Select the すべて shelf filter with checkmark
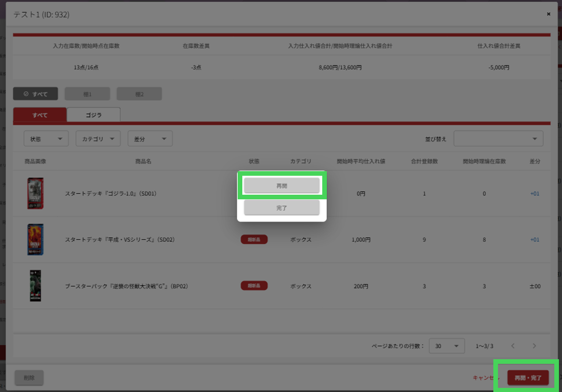The image size is (562, 392). pyautogui.click(x=35, y=94)
